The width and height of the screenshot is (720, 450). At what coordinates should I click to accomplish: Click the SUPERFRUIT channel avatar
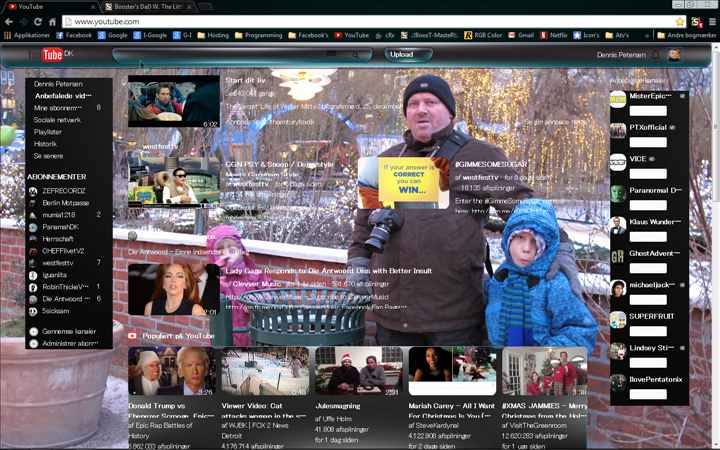[x=618, y=320]
